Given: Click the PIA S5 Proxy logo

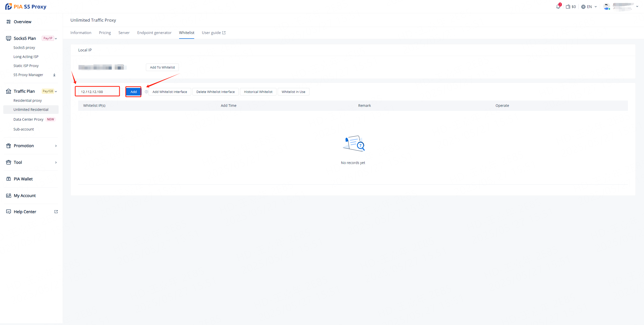Looking at the screenshot, I should 26,7.
